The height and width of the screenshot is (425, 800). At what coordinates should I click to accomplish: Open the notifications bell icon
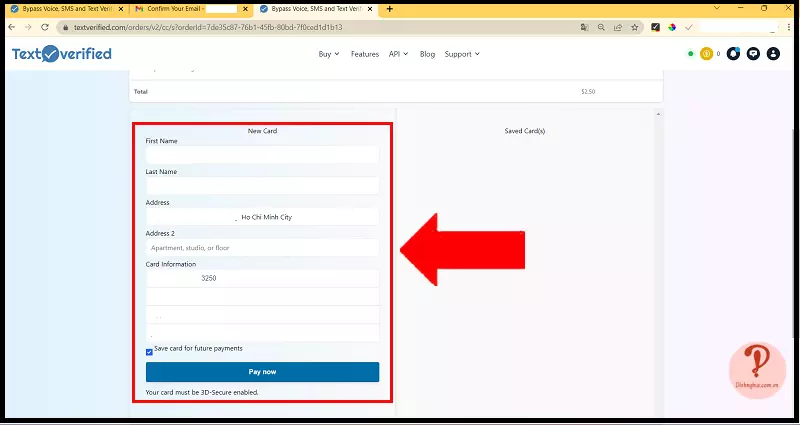(x=733, y=54)
